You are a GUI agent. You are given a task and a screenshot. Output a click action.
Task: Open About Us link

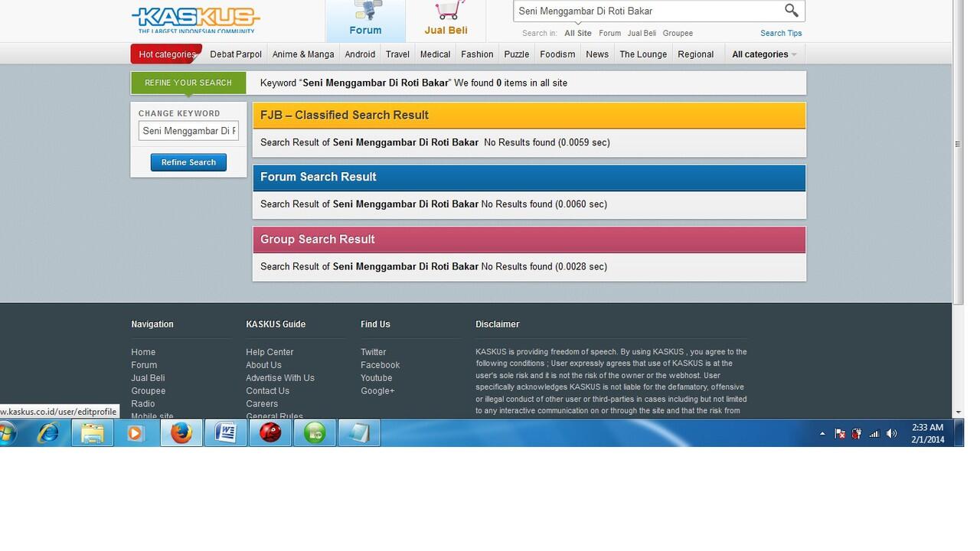click(x=263, y=365)
